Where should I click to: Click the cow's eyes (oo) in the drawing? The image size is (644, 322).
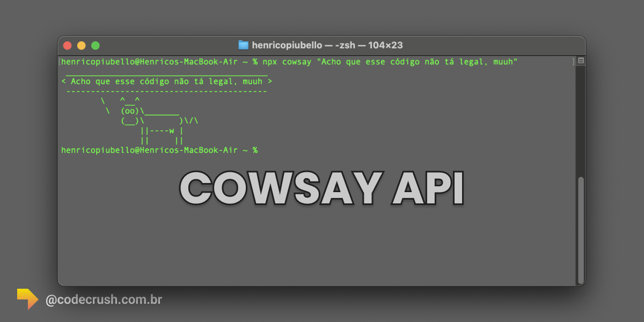pyautogui.click(x=129, y=111)
